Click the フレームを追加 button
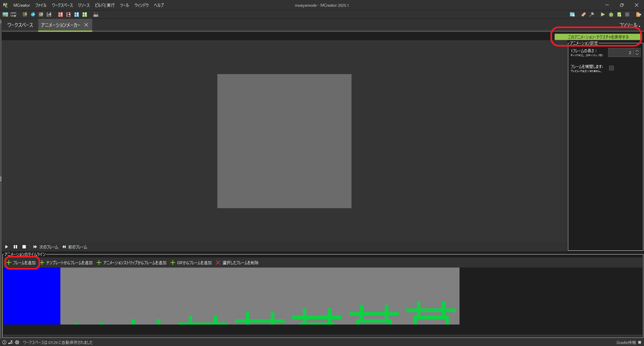 21,263
